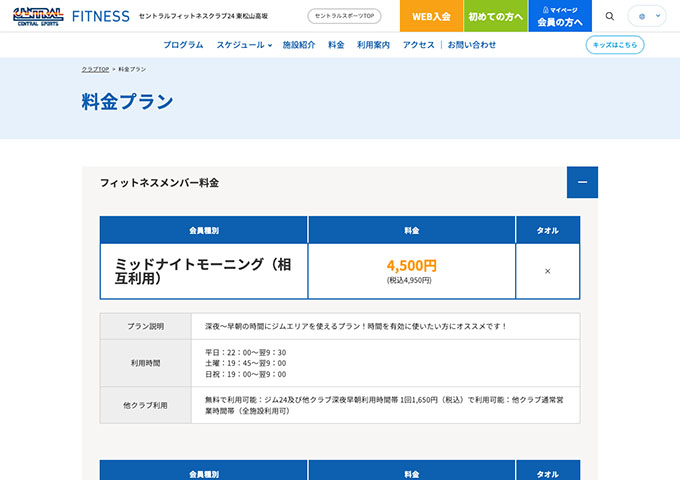Open the プログラム menu item
The image size is (680, 480).
click(183, 45)
